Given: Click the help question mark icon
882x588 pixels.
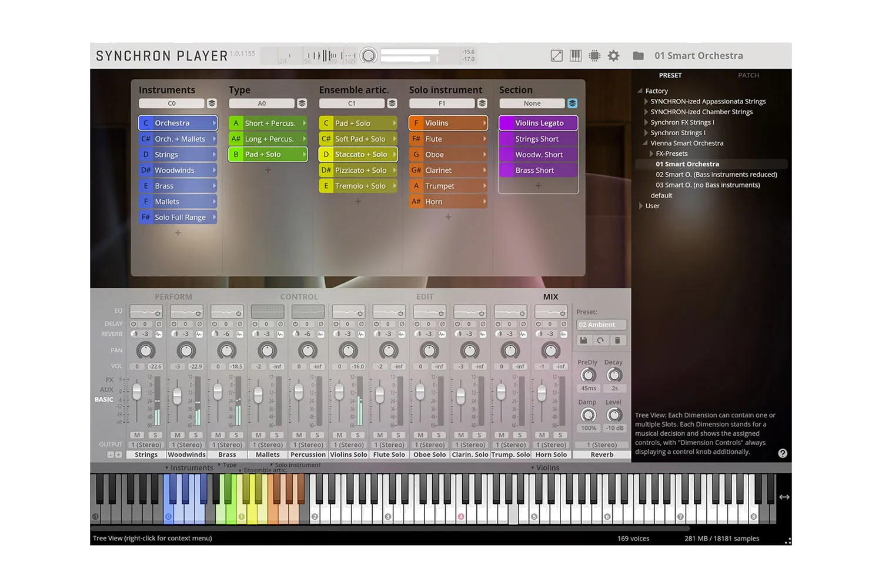Looking at the screenshot, I should click(783, 453).
